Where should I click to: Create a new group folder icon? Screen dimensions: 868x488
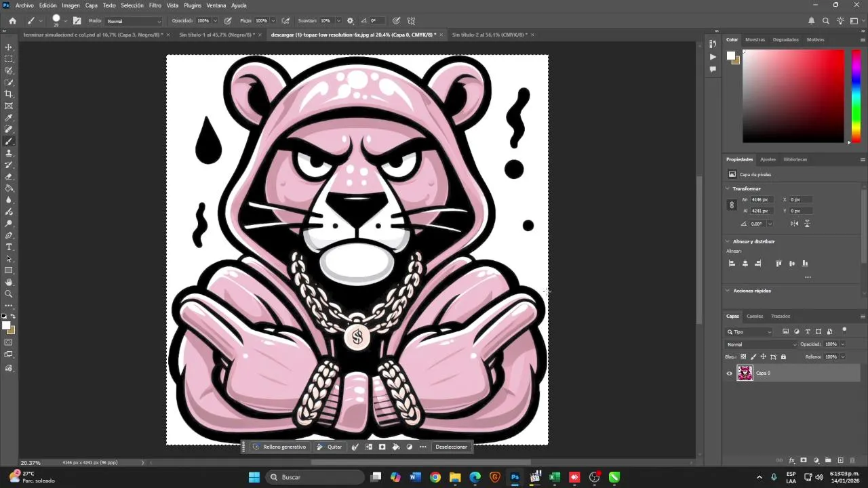829,461
